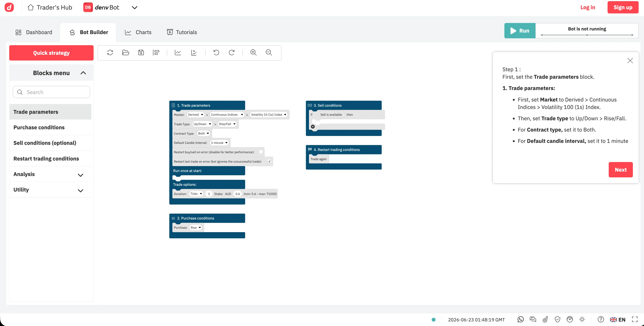Click the Purchase conditions block header icon
Screen dimensions: 644x326
[173, 218]
